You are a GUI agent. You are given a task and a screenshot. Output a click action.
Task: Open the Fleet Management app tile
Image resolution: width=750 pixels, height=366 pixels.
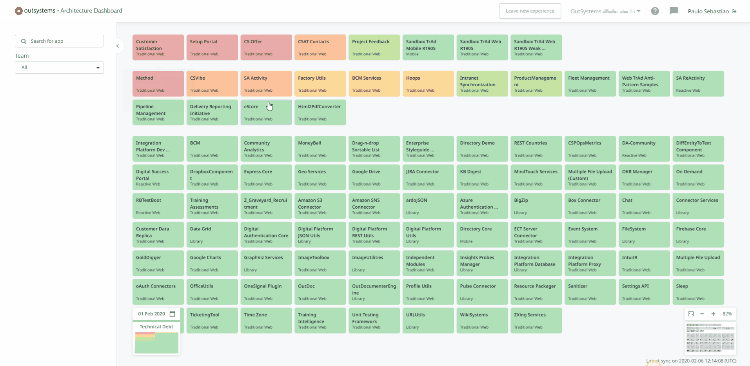(590, 84)
